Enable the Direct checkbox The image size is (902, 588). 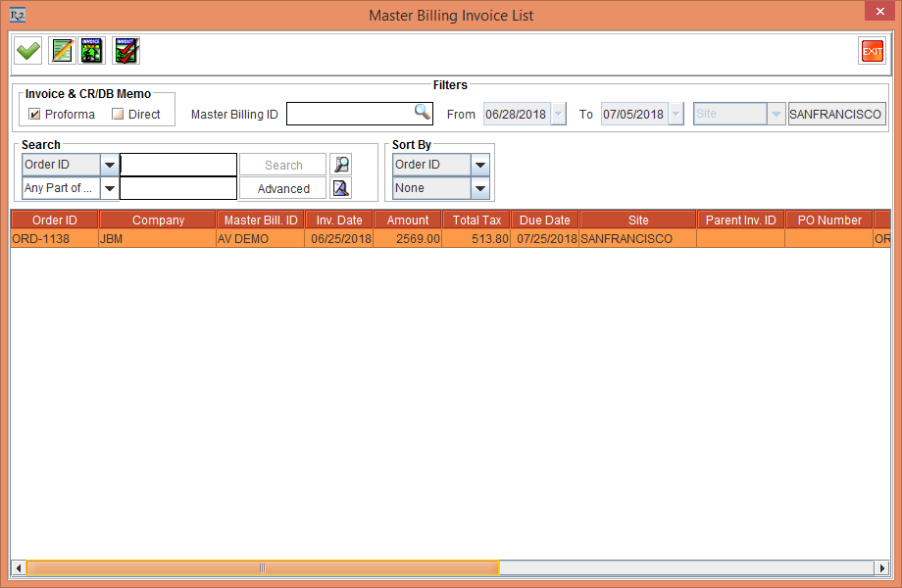point(118,115)
